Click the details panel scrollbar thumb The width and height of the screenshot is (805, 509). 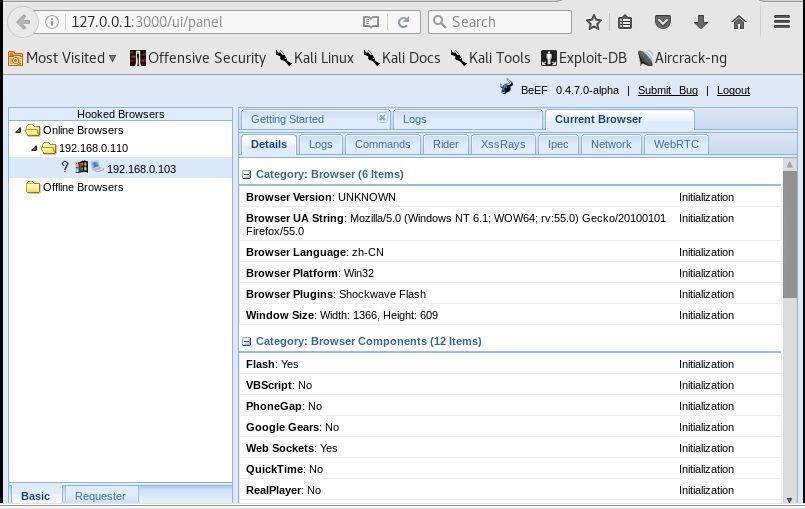[790, 234]
